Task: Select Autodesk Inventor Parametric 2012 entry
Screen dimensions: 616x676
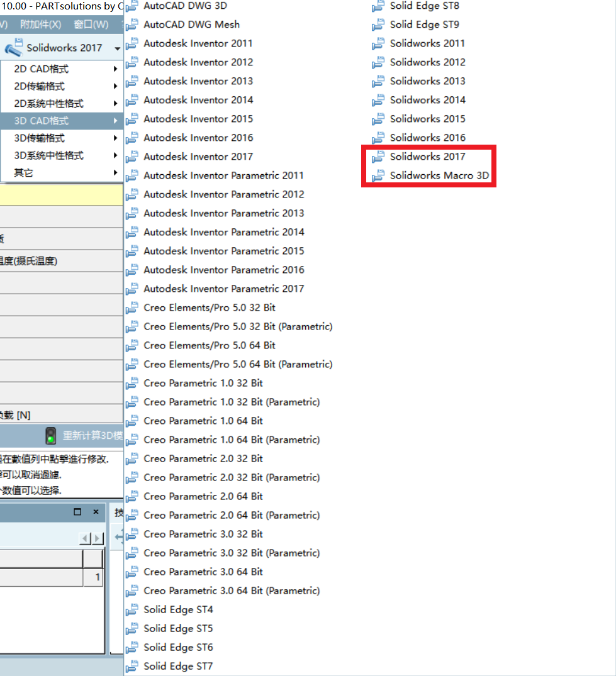Action: point(223,194)
